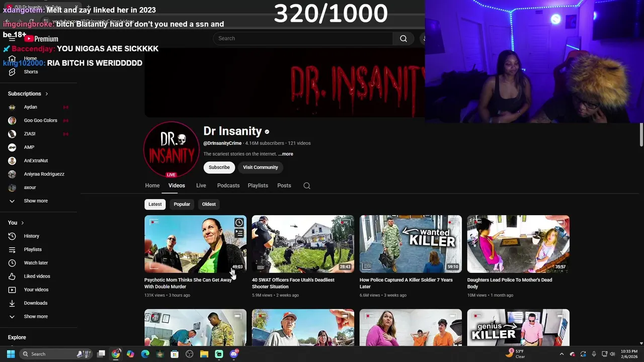Subscribe to Dr Insanity channel
The image size is (644, 362).
[x=219, y=167]
